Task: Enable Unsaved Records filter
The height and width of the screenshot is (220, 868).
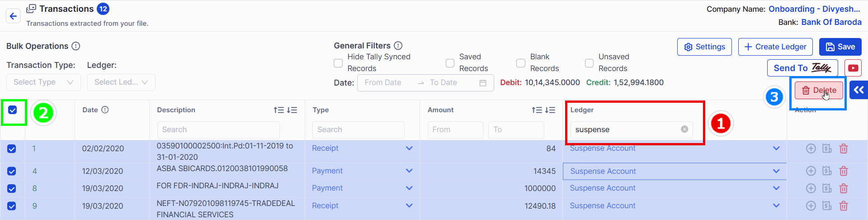Action: [x=589, y=63]
